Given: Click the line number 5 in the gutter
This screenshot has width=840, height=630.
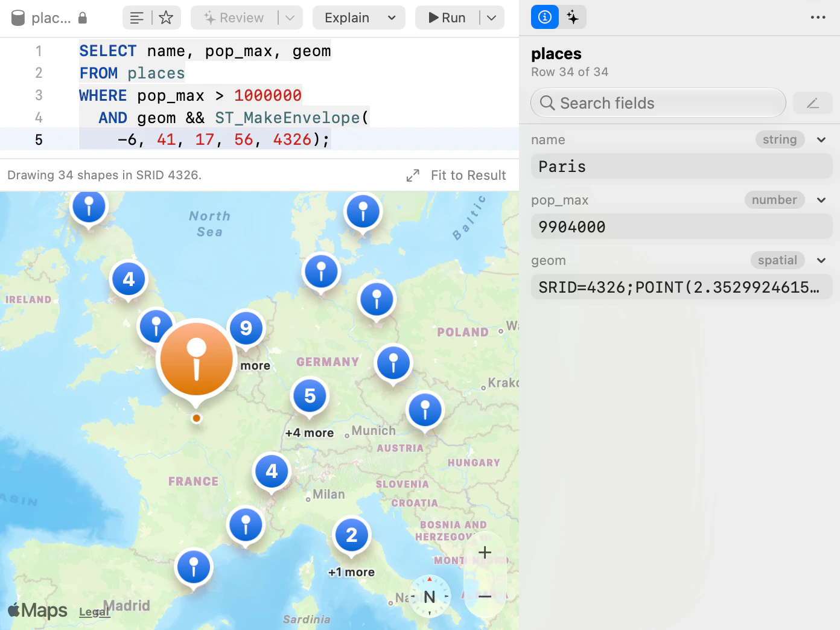Looking at the screenshot, I should (x=39, y=140).
